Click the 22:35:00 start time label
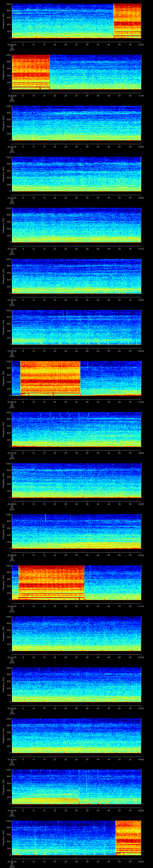The image size is (153, 868). 12,351
